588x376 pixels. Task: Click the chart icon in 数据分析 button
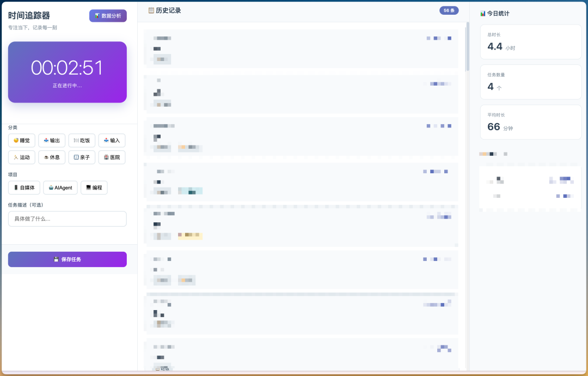pos(97,16)
